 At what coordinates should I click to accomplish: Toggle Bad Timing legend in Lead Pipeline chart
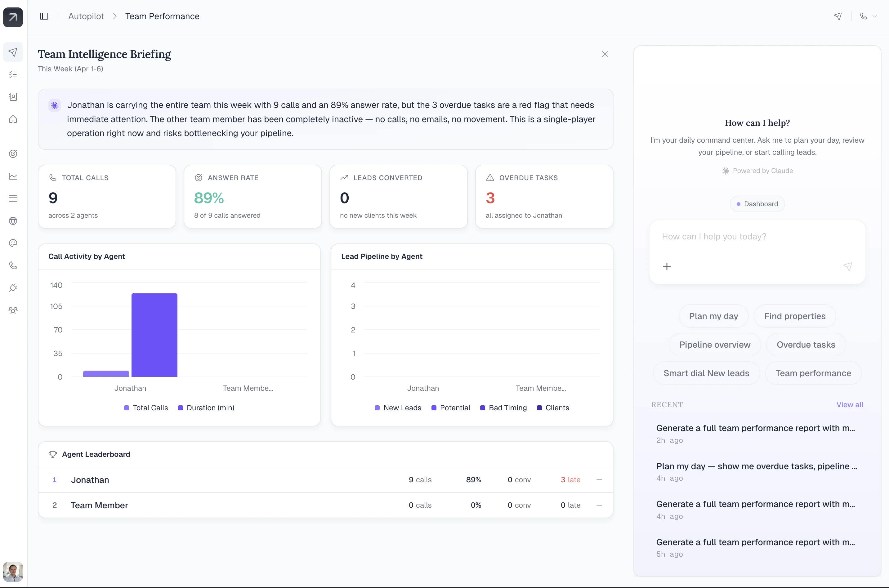click(503, 408)
